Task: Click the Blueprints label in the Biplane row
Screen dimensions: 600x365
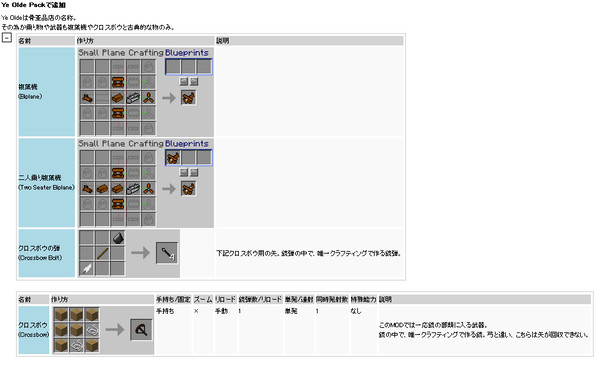Action: coord(187,52)
